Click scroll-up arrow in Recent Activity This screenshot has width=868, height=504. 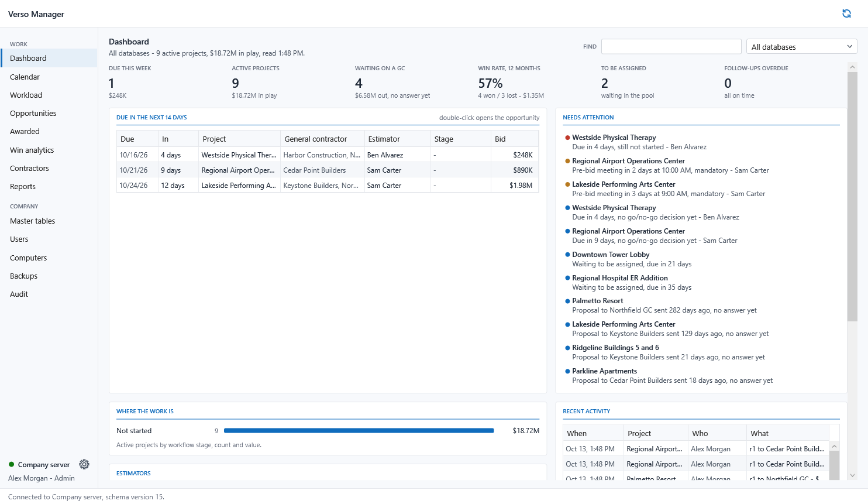[835, 446]
